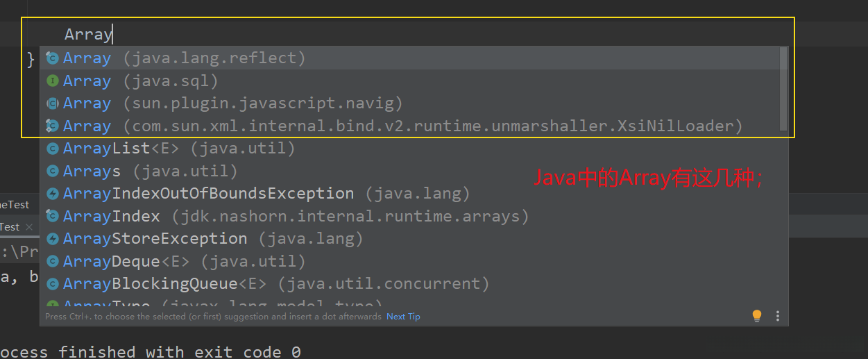
Task: Select the ArrayList<E> (java.util) suggestion
Action: point(179,149)
